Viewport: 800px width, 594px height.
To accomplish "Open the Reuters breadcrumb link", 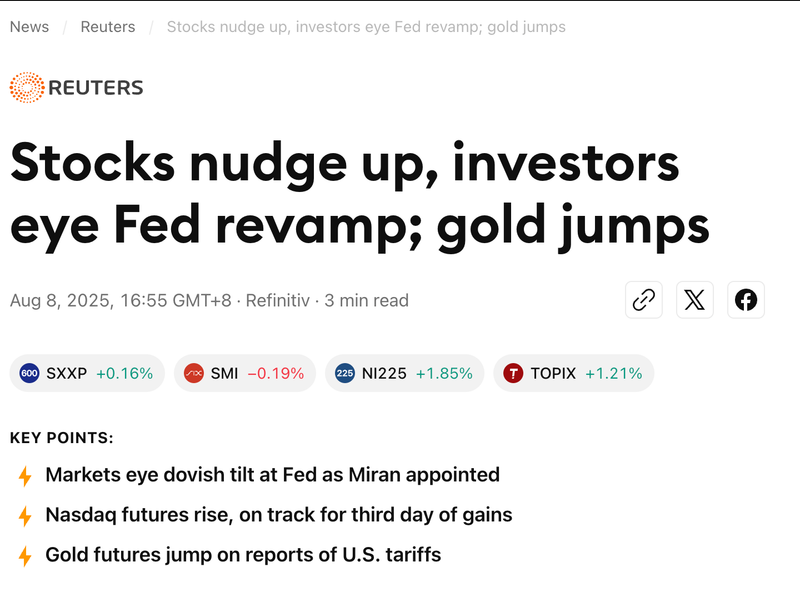I will point(108,27).
